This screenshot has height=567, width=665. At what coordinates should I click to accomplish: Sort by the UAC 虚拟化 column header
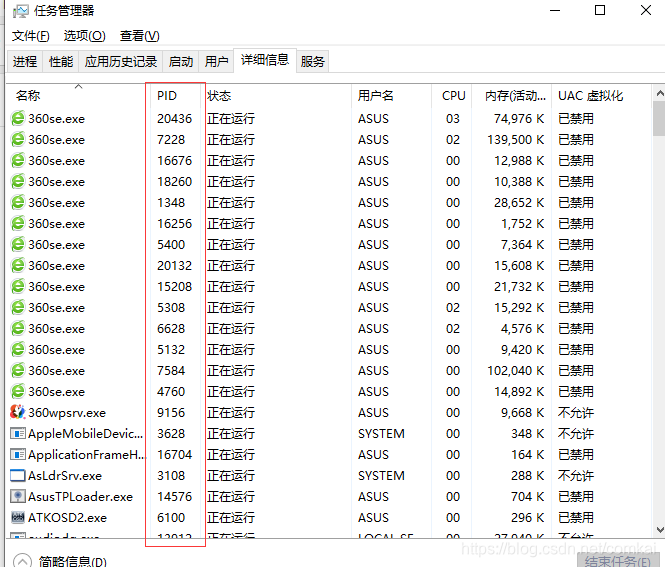point(601,95)
